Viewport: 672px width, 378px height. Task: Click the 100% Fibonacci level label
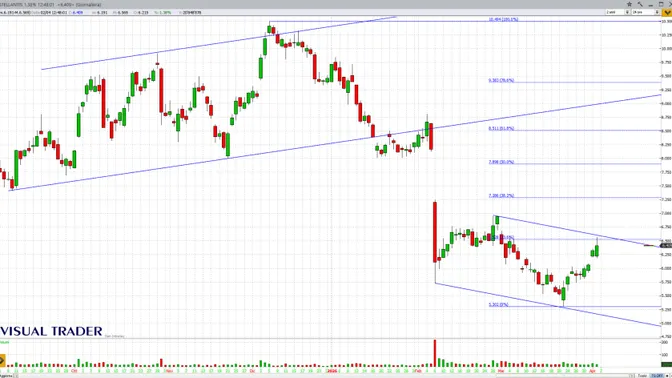503,19
